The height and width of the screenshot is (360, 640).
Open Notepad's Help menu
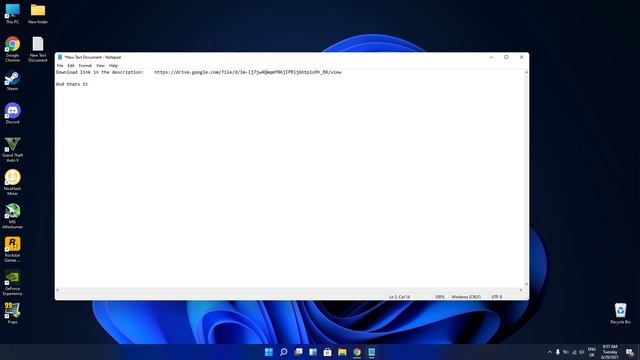click(x=113, y=66)
